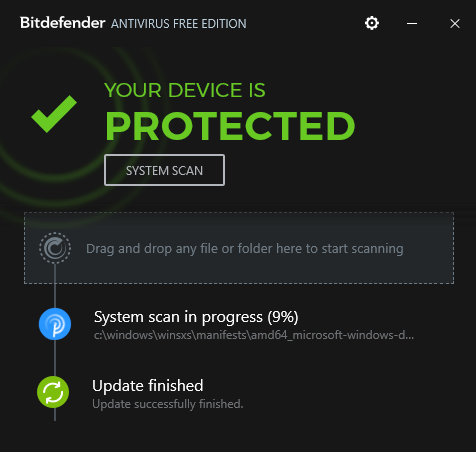This screenshot has height=452, width=476.
Task: Click the Drag and drop any file text
Action: [x=245, y=249]
